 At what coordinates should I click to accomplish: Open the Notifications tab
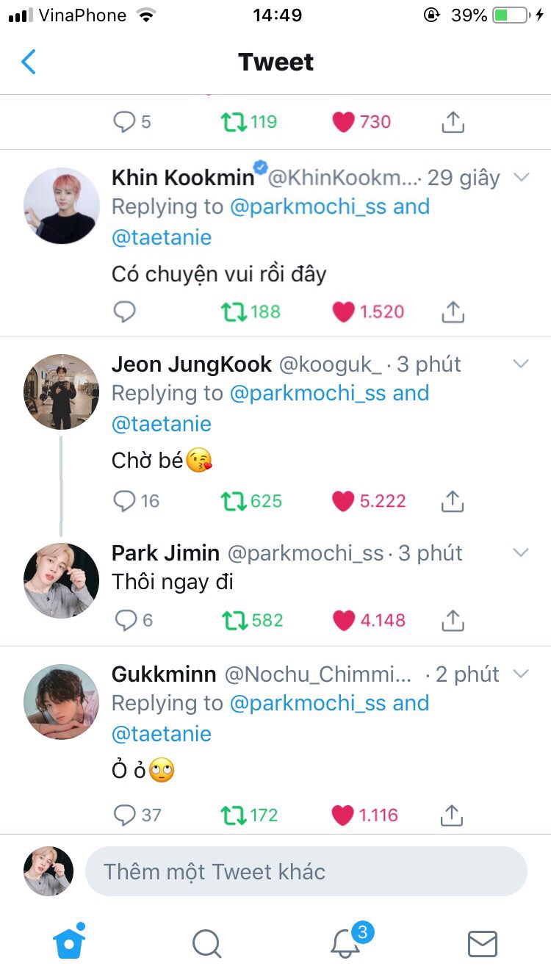(345, 943)
